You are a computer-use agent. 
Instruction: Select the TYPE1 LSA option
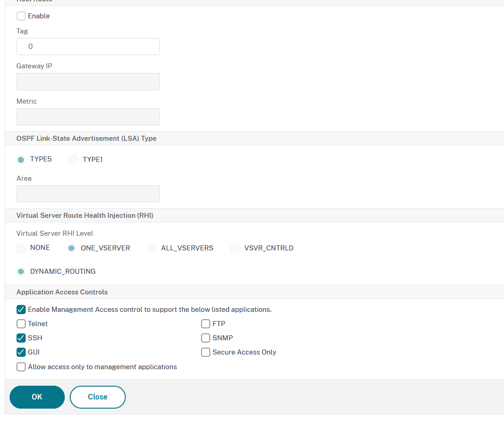[73, 159]
